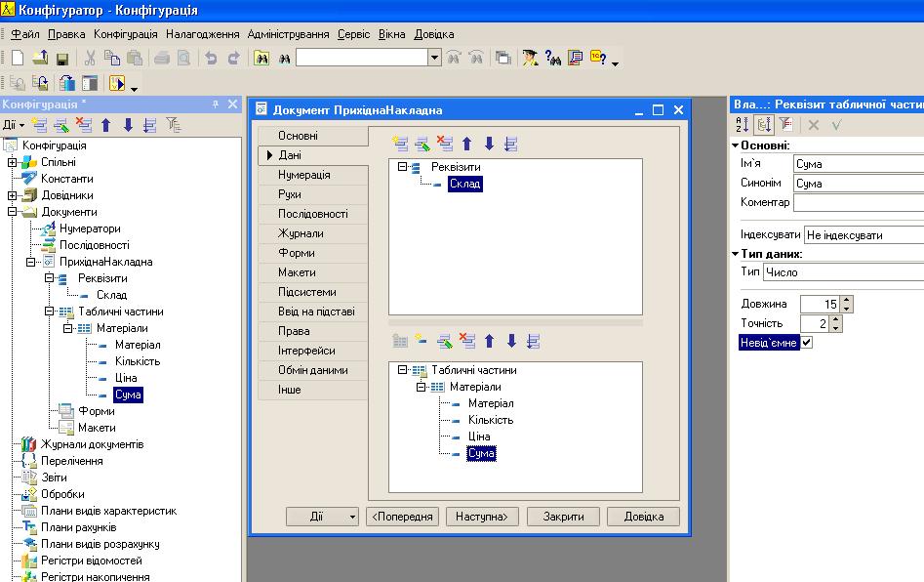Delete the item in the Конфігурація panel toolbar
The image size is (924, 582).
(84, 125)
